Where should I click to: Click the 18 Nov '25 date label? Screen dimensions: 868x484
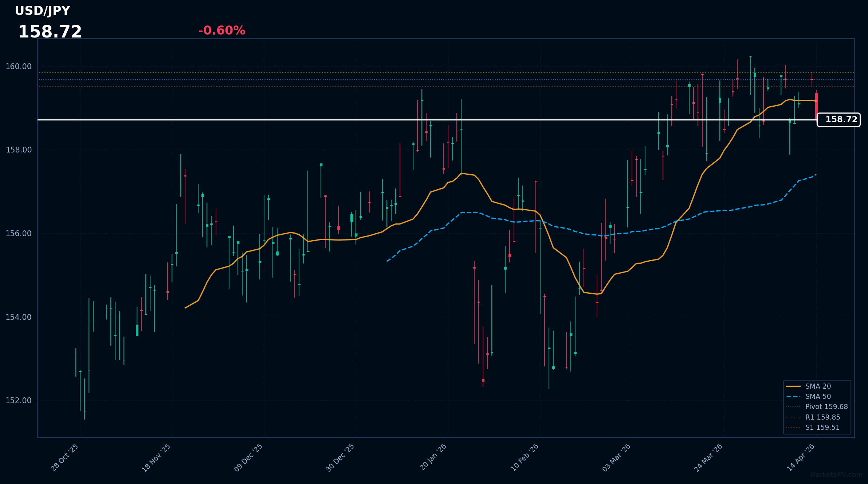tap(156, 458)
